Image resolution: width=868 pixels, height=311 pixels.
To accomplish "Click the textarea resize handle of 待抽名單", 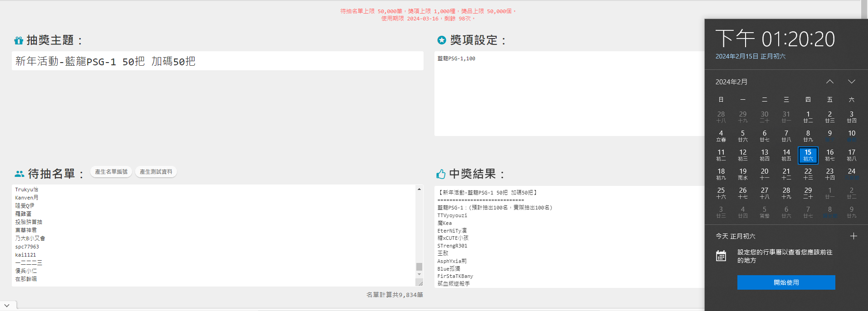I will coord(420,283).
